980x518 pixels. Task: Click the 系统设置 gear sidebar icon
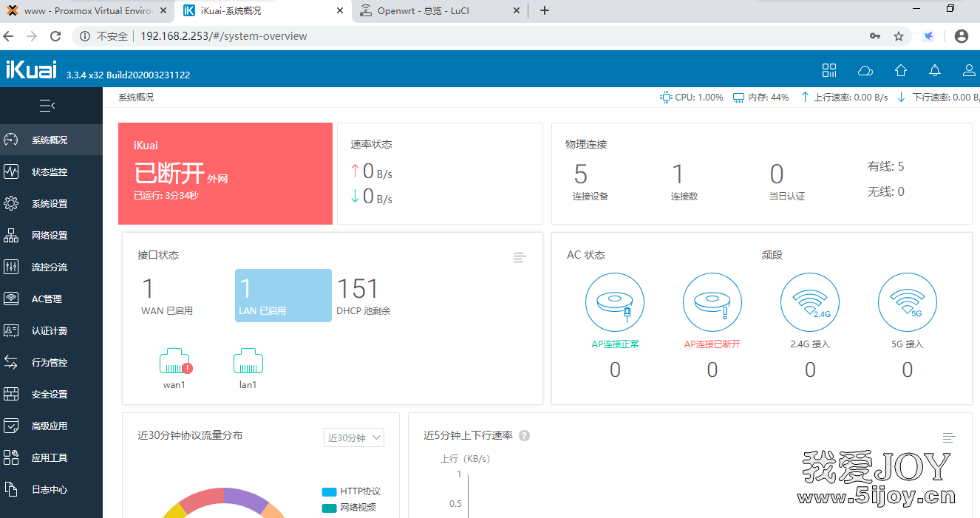click(11, 203)
